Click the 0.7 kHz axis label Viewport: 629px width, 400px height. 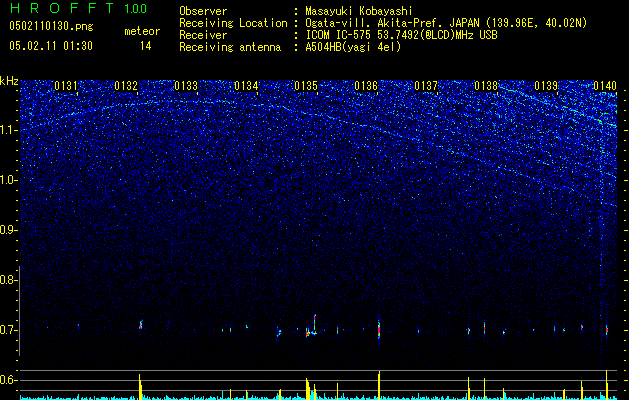click(8, 330)
